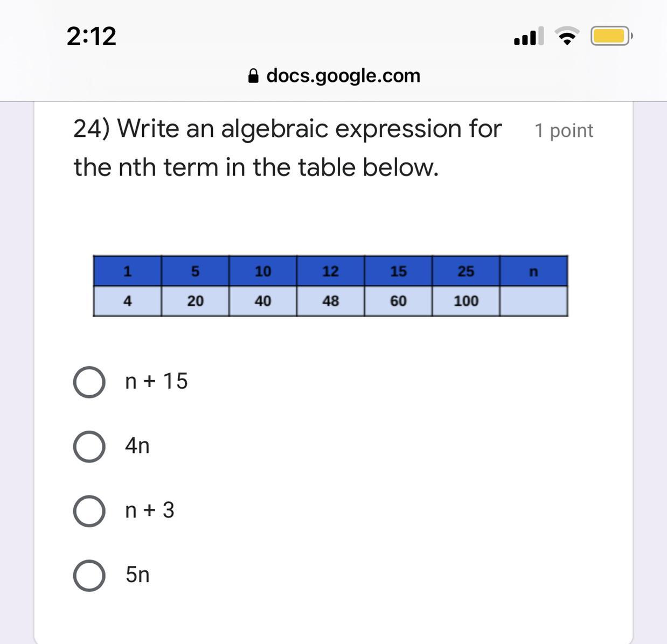Tap the question 24 title text

pos(288,148)
